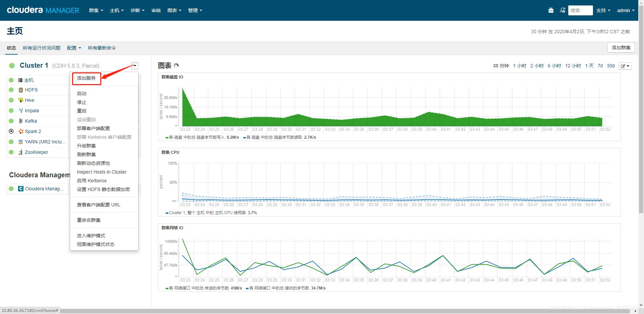Click Cluster 1 green health indicator
Image resolution: width=644 pixels, height=314 pixels.
[12, 66]
